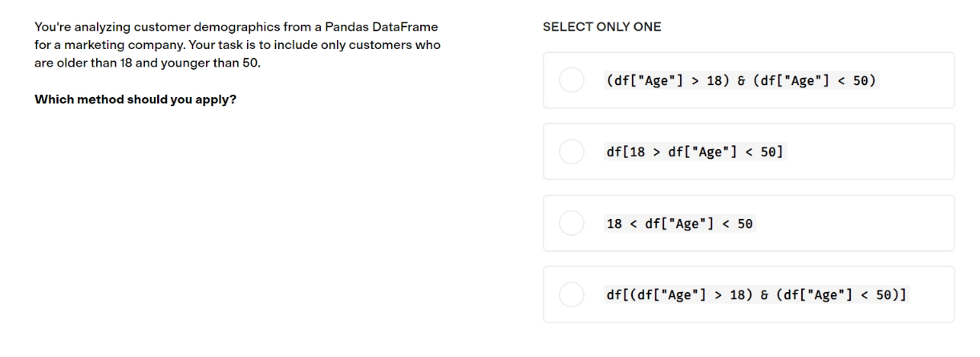Click the phrase "are older than 18"
This screenshot has width=980, height=357.
[x=86, y=64]
